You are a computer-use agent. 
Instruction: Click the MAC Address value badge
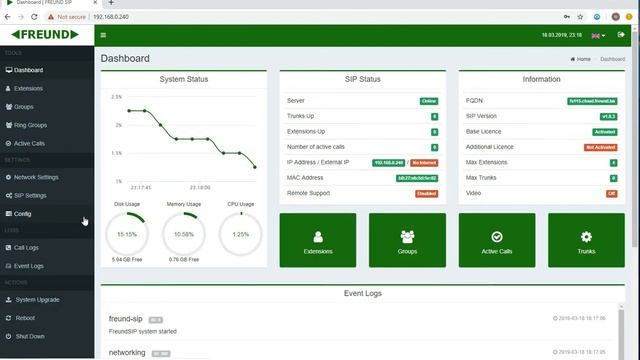click(417, 178)
